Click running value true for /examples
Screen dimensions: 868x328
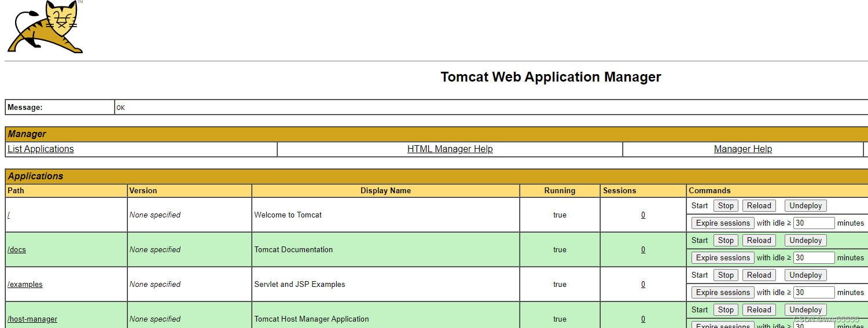tap(560, 284)
